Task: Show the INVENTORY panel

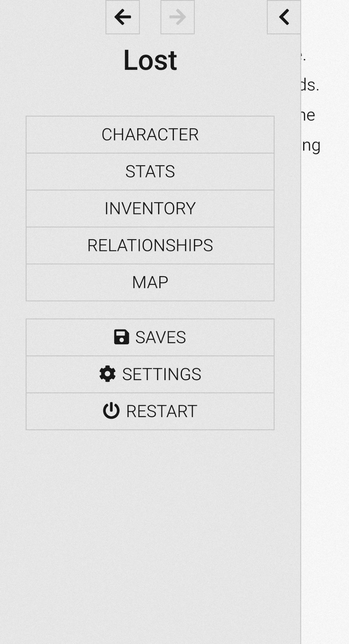Action: (150, 208)
